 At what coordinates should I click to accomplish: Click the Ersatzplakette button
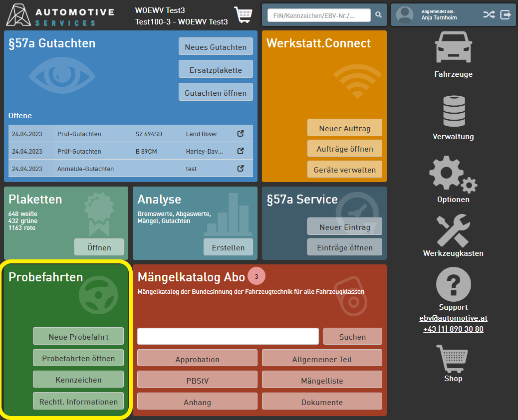pos(216,70)
